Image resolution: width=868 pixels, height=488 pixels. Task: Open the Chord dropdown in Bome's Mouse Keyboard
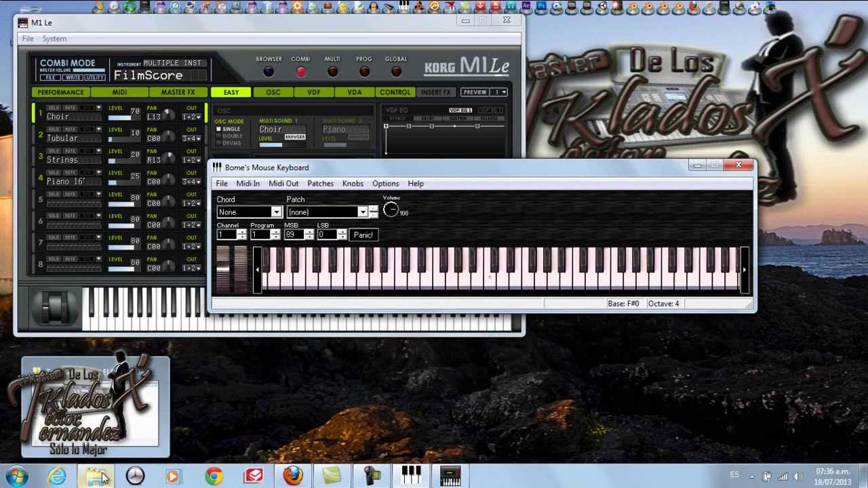click(276, 212)
